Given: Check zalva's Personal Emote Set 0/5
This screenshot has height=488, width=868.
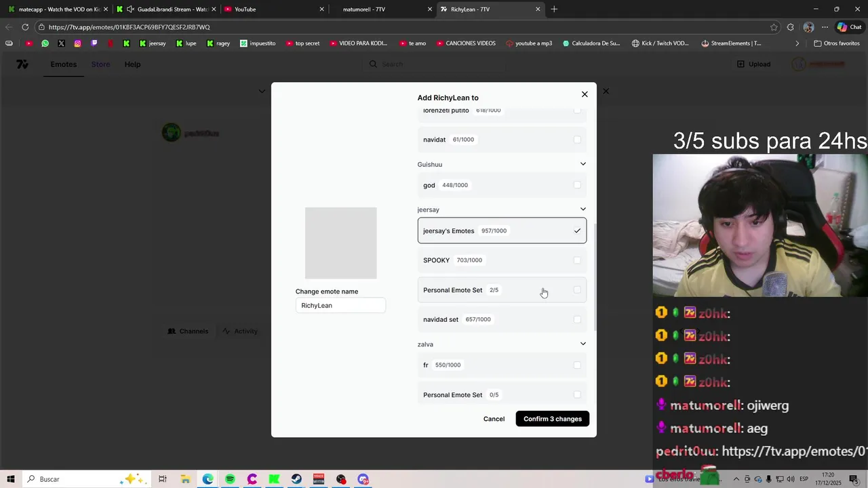Looking at the screenshot, I should coord(577,394).
